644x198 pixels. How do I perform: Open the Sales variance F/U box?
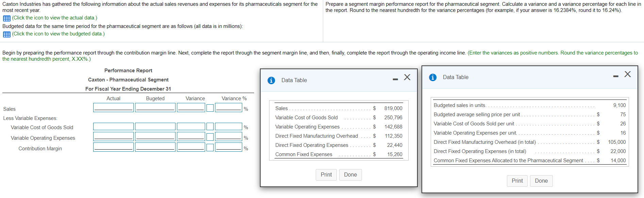(210, 108)
